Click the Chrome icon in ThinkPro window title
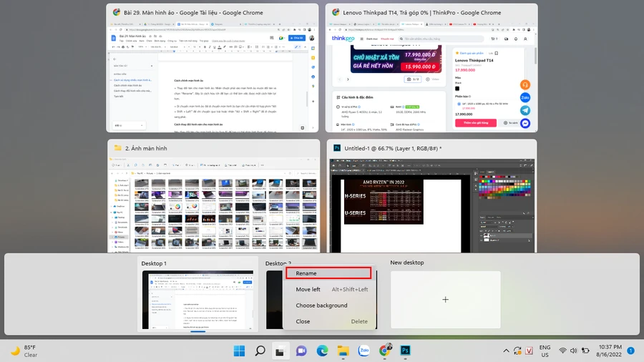The height and width of the screenshot is (362, 644). coord(336,12)
